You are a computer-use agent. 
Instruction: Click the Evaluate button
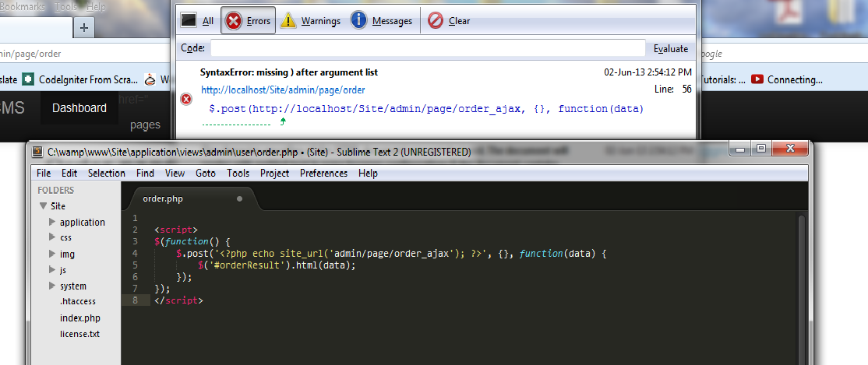670,49
